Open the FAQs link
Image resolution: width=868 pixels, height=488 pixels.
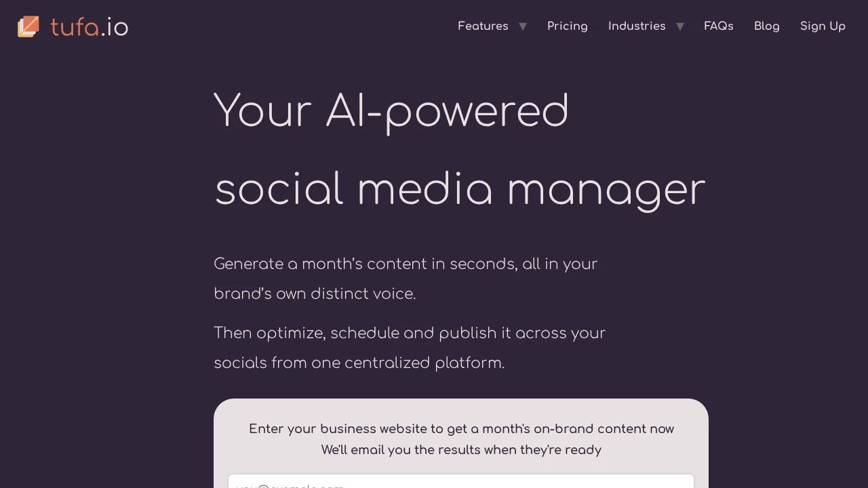pos(719,26)
